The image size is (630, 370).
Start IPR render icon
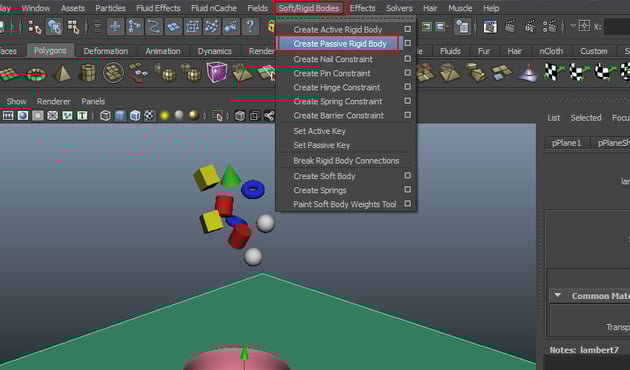pyautogui.click(x=530, y=27)
